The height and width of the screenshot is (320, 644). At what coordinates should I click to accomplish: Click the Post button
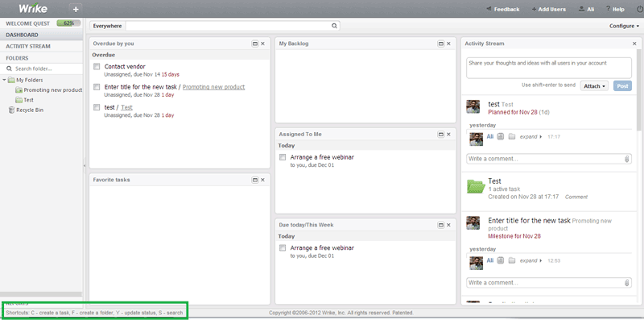(x=622, y=86)
